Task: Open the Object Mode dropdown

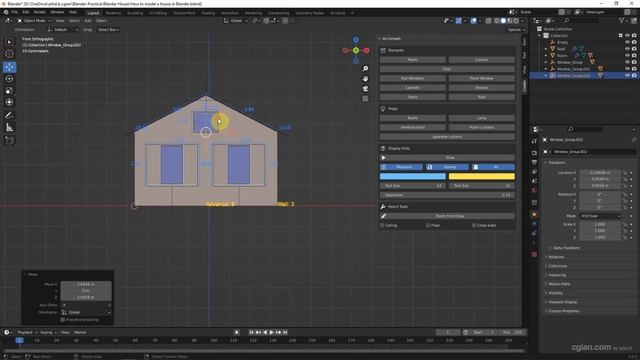Action: click(x=34, y=20)
